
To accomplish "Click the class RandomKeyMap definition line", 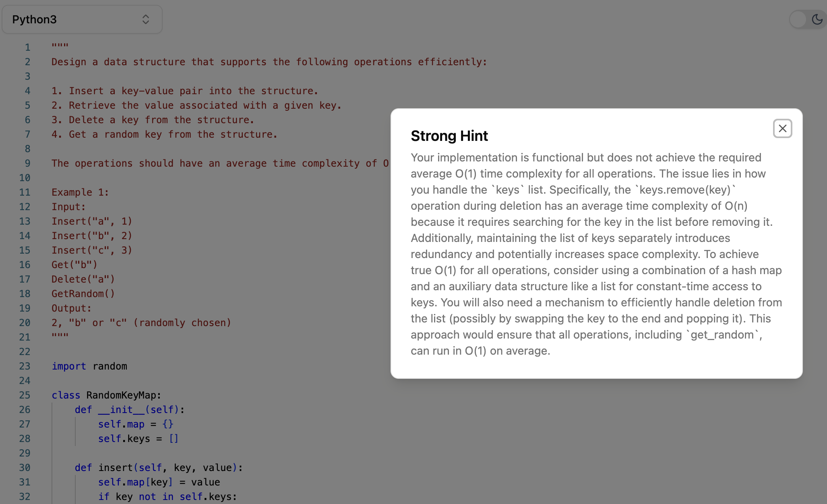I will click(x=106, y=395).
